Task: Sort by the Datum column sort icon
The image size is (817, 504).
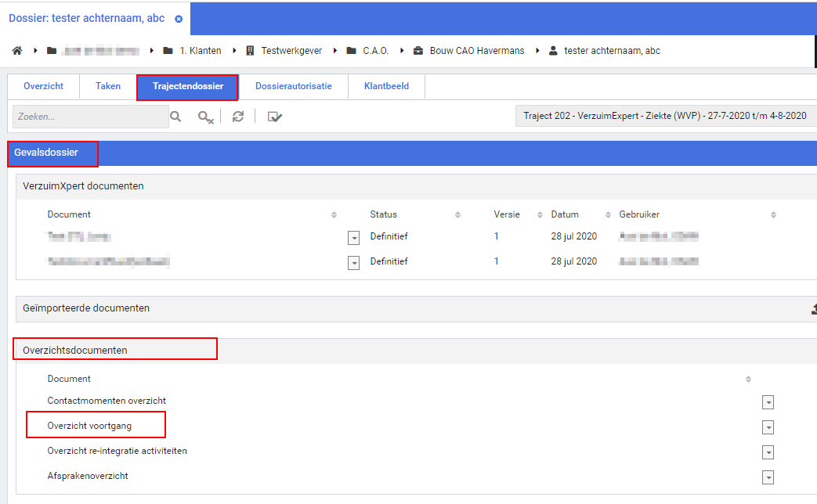Action: click(608, 214)
